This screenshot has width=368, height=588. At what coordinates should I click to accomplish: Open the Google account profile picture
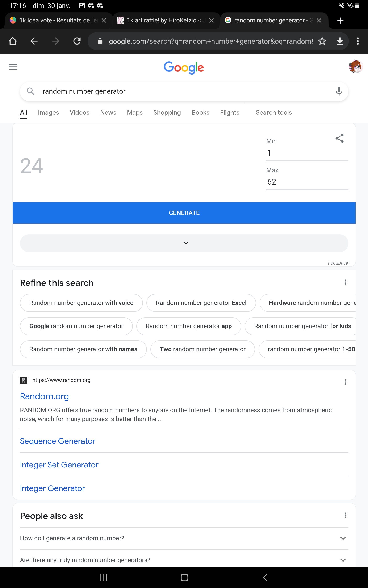click(x=355, y=66)
